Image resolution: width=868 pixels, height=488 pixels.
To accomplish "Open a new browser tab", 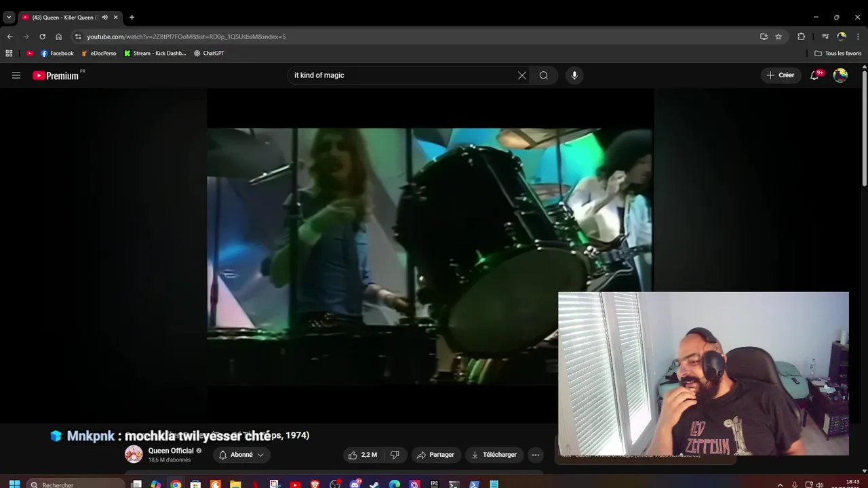I will point(132,17).
